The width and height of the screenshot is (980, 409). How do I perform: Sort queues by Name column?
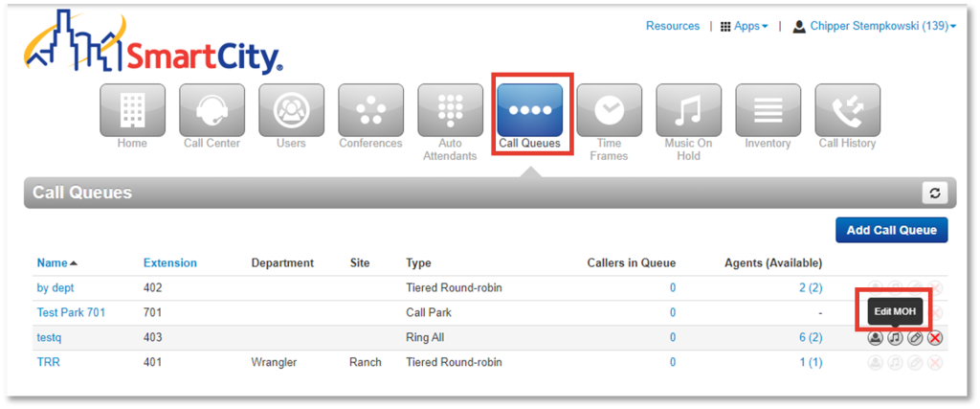tap(57, 262)
